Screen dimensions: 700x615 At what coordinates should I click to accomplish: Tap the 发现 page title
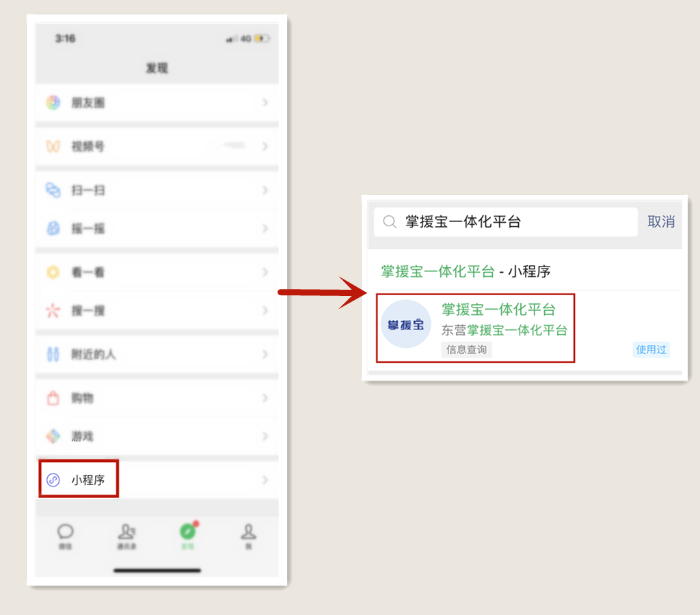tap(157, 68)
